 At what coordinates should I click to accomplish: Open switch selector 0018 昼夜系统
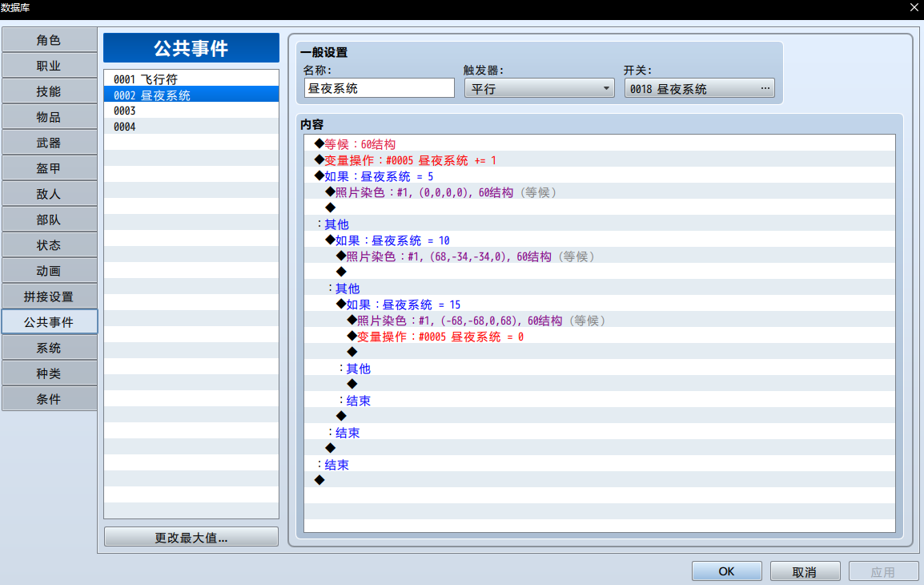[x=700, y=88]
